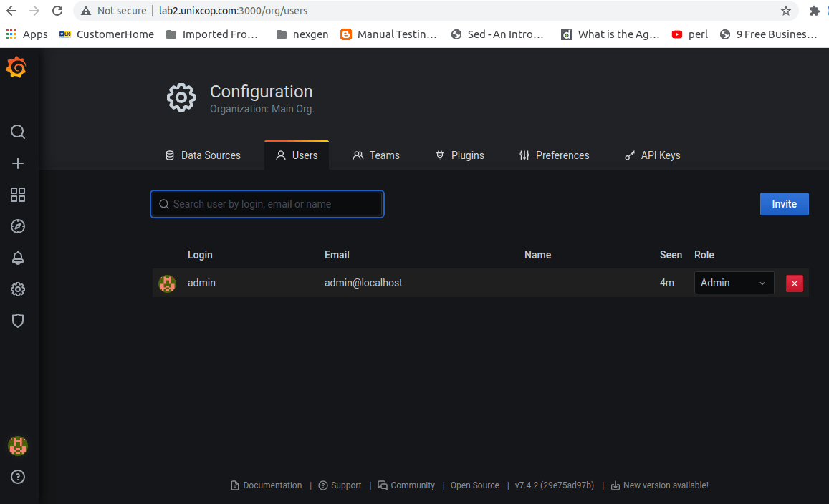
Task: Bookmark this page with the star icon
Action: pos(786,11)
